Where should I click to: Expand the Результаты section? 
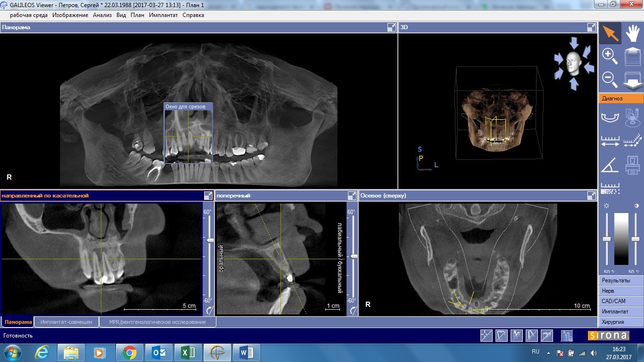tap(621, 280)
